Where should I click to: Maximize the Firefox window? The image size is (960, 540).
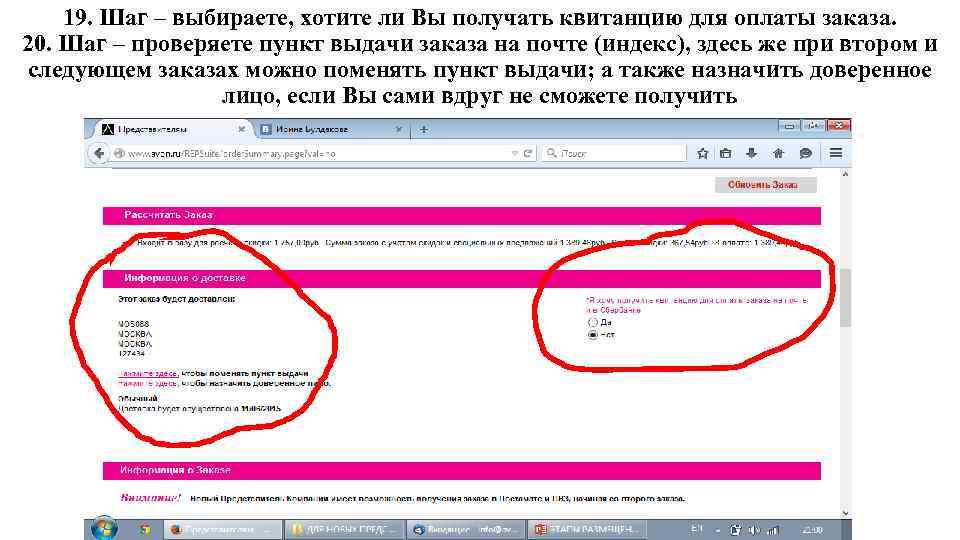pos(813,126)
